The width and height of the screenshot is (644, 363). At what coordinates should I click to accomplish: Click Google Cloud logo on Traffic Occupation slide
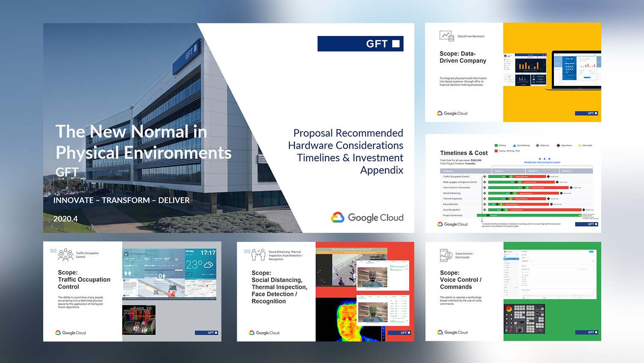(x=71, y=333)
